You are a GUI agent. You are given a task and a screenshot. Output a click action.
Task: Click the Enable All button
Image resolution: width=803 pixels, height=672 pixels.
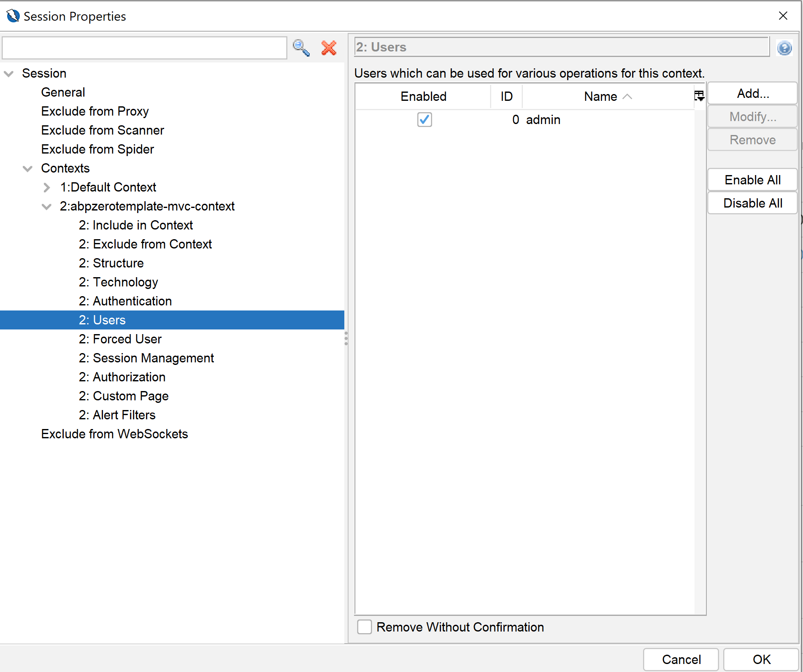753,180
